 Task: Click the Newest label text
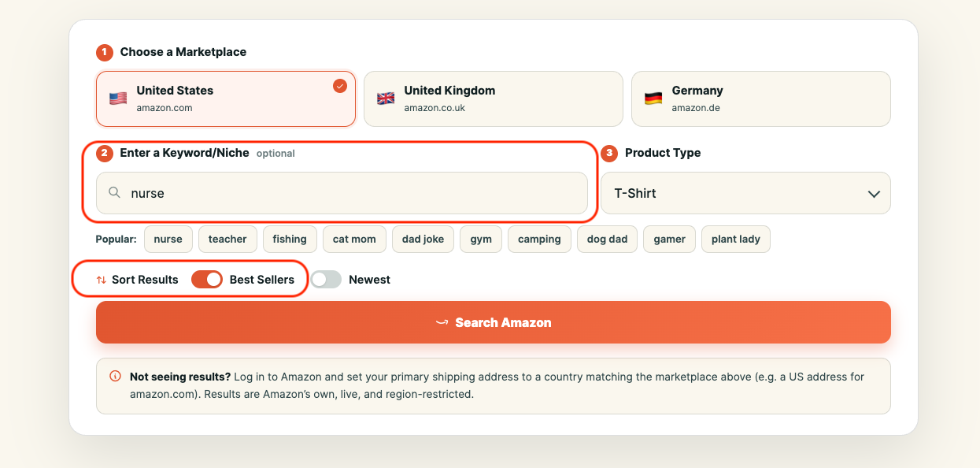pos(369,280)
